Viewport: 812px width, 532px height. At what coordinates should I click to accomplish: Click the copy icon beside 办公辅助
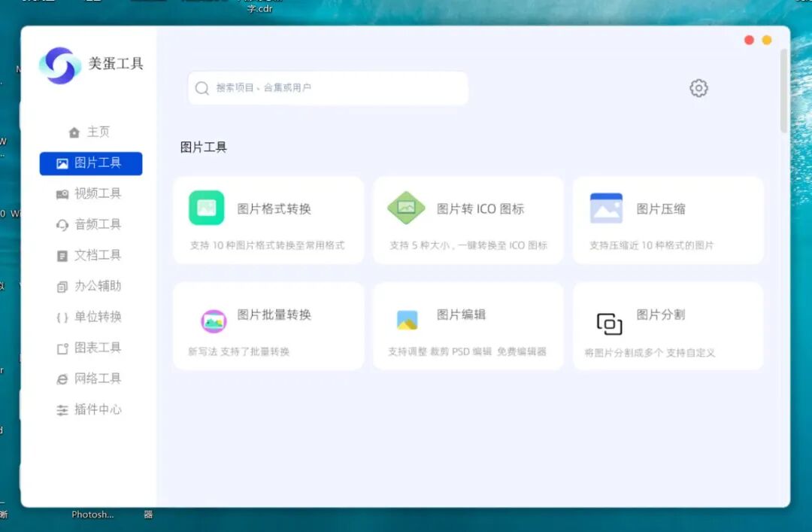[x=62, y=287]
